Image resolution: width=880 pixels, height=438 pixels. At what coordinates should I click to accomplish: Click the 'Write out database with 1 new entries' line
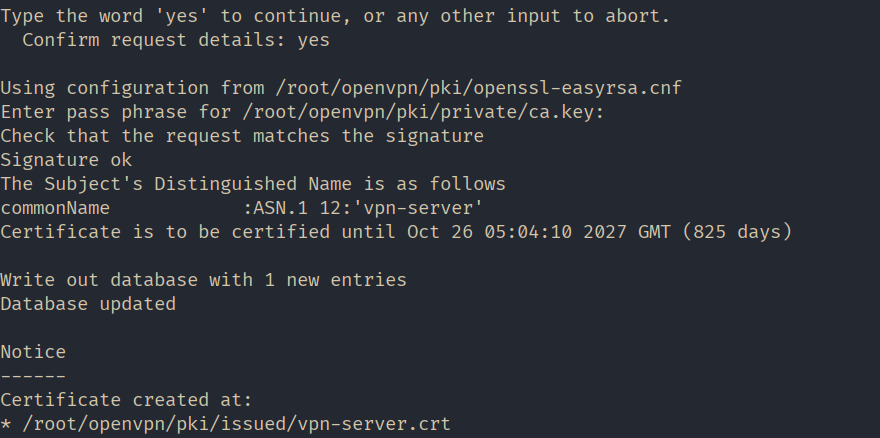(204, 280)
